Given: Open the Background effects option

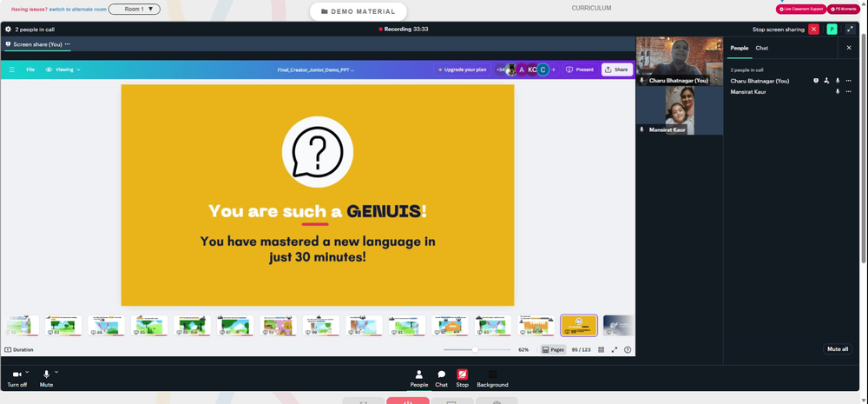Looking at the screenshot, I should tap(492, 379).
